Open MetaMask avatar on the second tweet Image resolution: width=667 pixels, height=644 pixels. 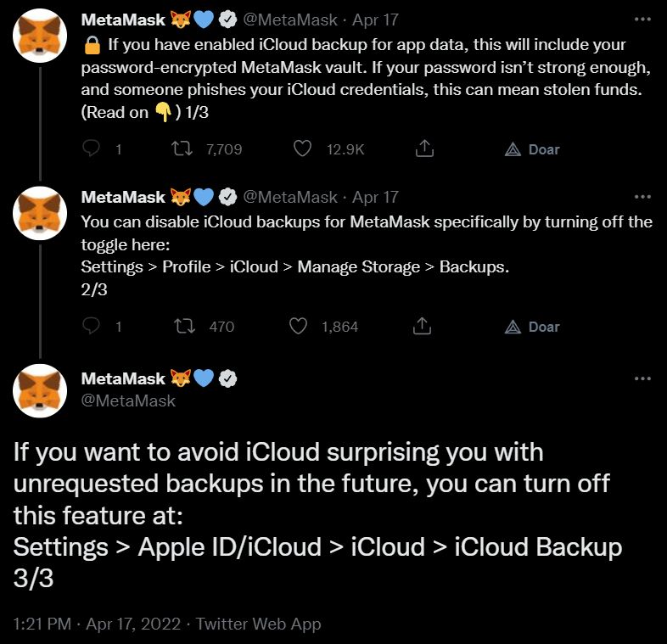click(x=40, y=213)
